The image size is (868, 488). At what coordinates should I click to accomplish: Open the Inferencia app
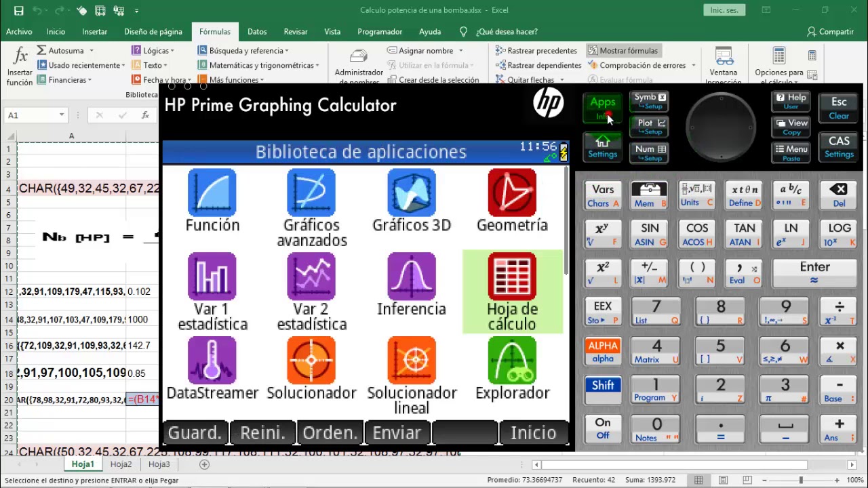[412, 285]
